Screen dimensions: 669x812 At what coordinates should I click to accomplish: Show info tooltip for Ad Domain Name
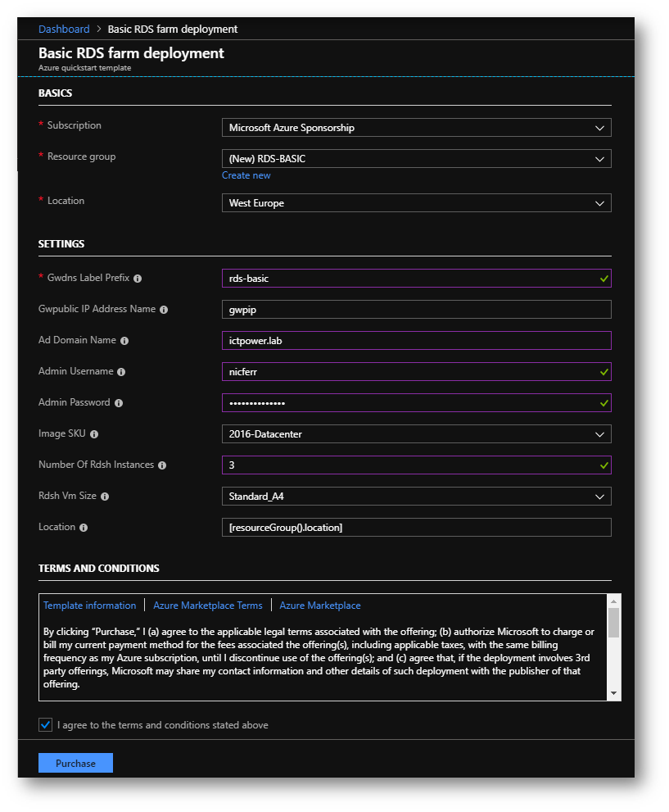(x=124, y=341)
